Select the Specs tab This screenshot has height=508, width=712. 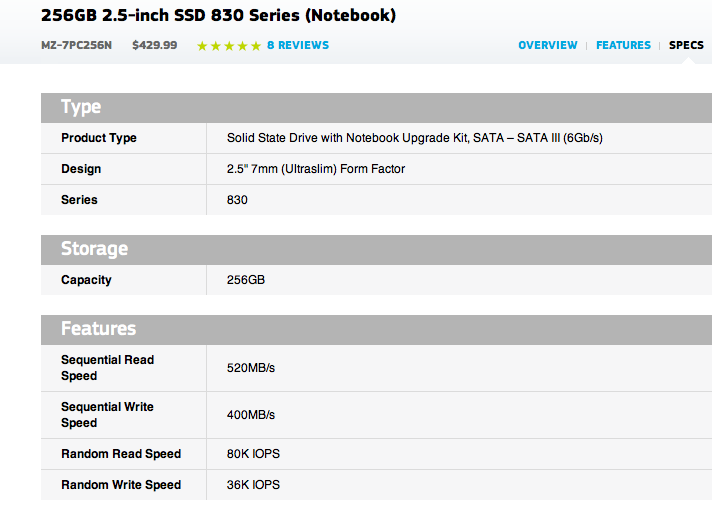point(686,45)
